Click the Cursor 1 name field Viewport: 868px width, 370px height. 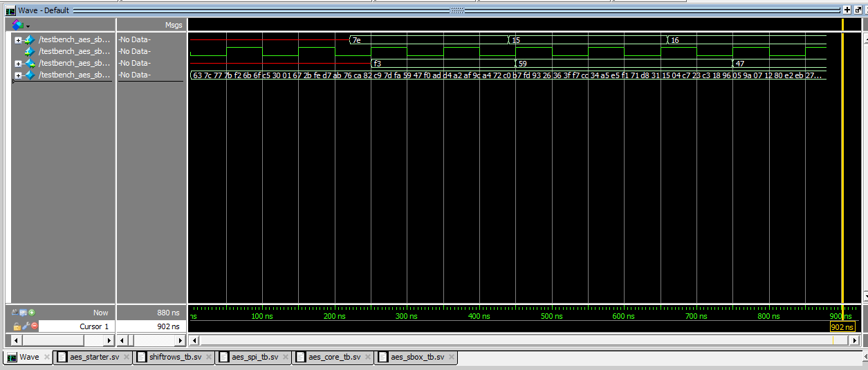click(77, 326)
